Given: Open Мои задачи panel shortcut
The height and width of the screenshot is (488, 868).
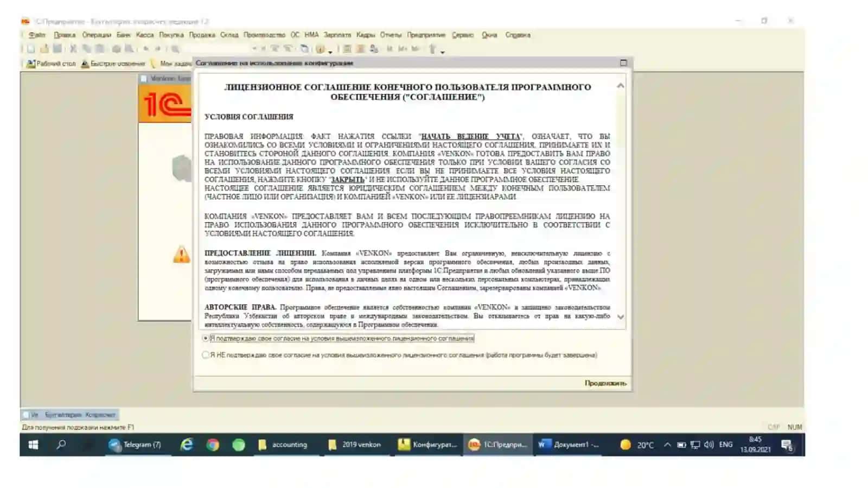Looking at the screenshot, I should [x=171, y=64].
